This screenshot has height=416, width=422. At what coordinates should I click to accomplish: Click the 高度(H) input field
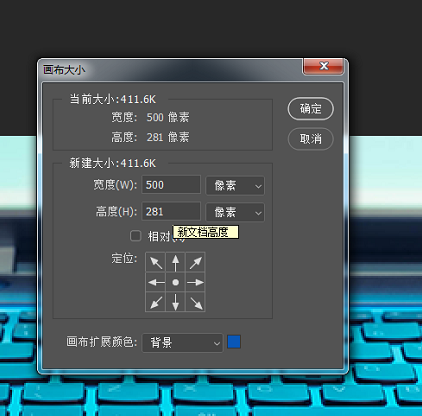171,211
